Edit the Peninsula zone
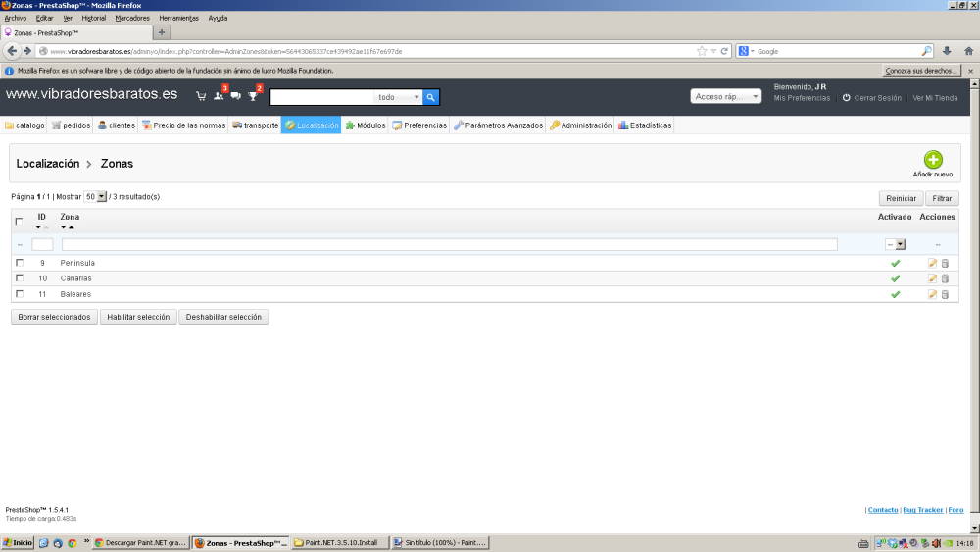980x552 pixels. click(x=932, y=263)
